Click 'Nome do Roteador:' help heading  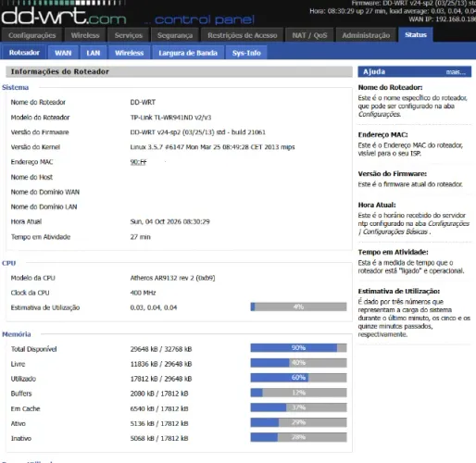pyautogui.click(x=390, y=87)
